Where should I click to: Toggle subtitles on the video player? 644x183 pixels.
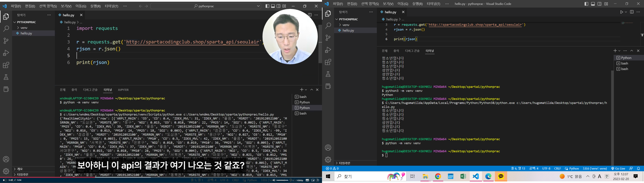pyautogui.click(x=307, y=180)
